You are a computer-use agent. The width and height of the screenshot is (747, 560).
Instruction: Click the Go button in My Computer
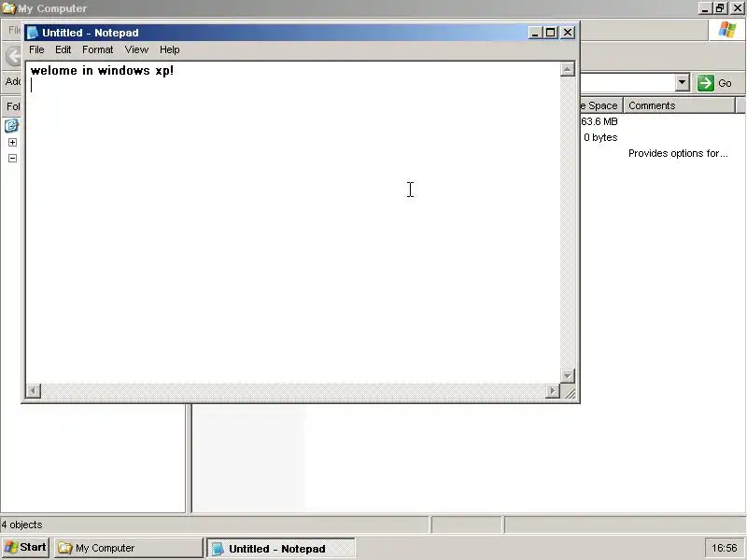click(x=714, y=83)
